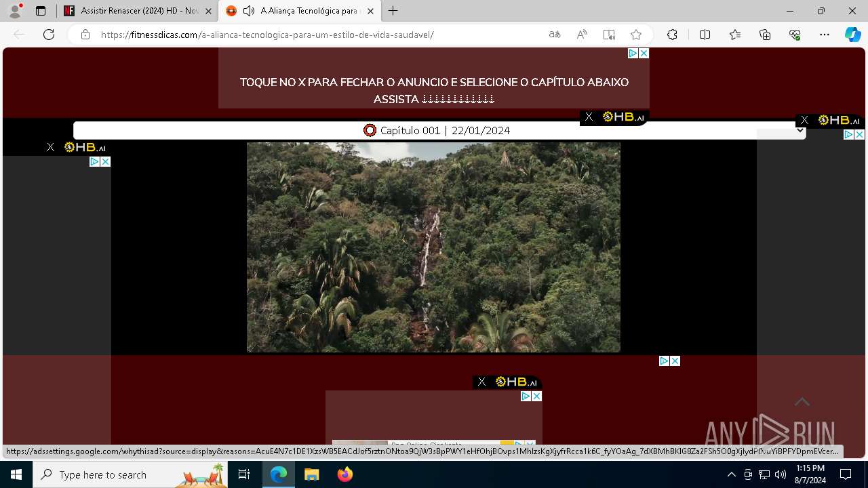Select the A Aliança Tecnológica tab
Viewport: 868px width, 488px height.
[299, 11]
